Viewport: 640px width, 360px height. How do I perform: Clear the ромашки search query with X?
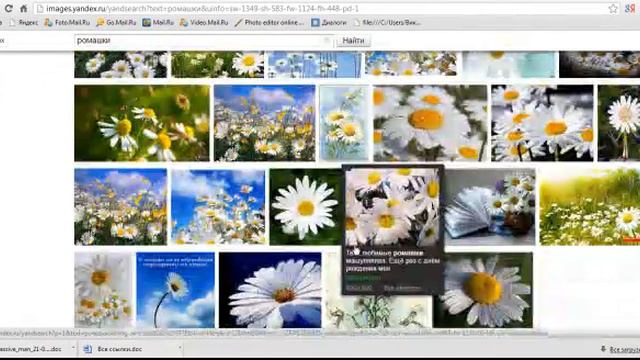327,40
